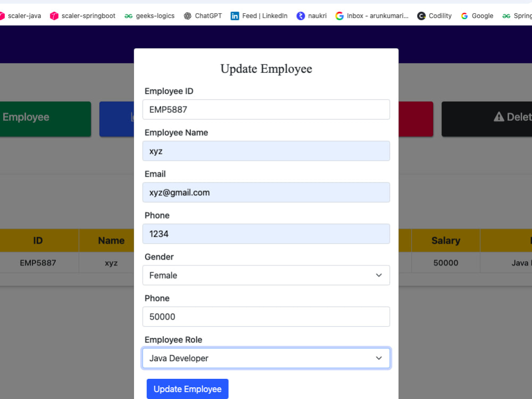Click the Employee Name label
Viewport: 532px width, 399px height.
pyautogui.click(x=177, y=132)
